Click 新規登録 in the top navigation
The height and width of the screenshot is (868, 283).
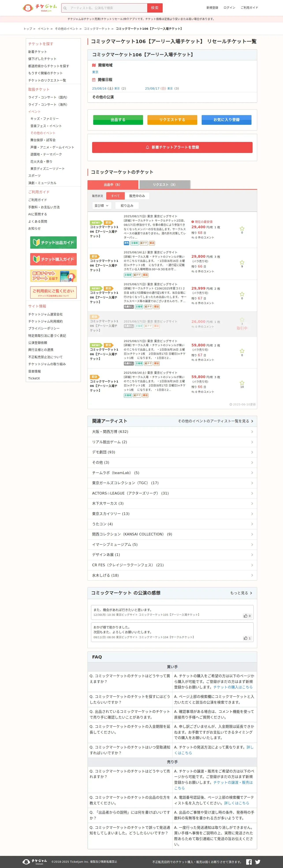(x=212, y=8)
